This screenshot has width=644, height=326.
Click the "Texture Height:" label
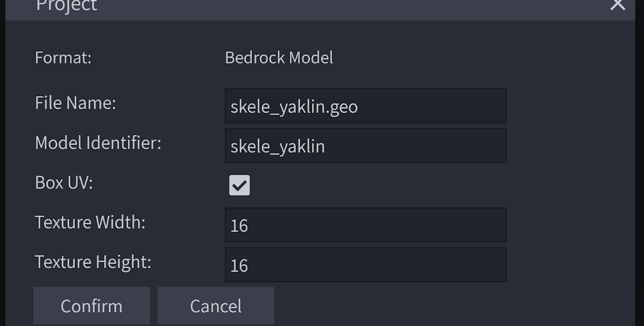coord(93,262)
